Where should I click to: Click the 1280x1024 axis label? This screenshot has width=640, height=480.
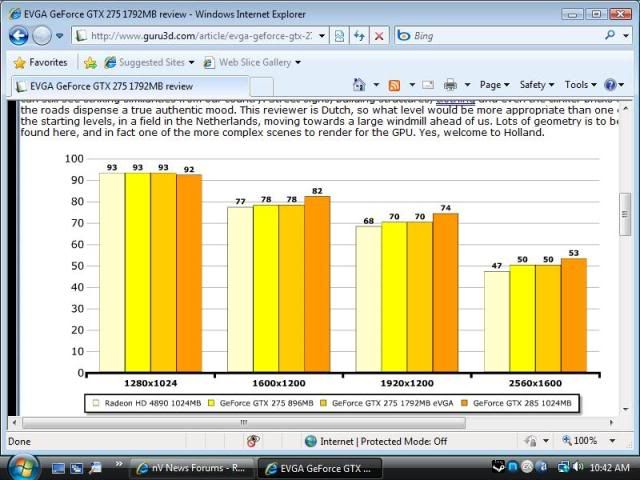151,383
